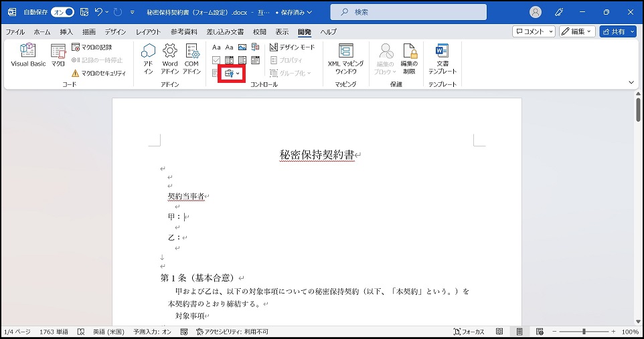Open Word Add-ins dialog

169,59
